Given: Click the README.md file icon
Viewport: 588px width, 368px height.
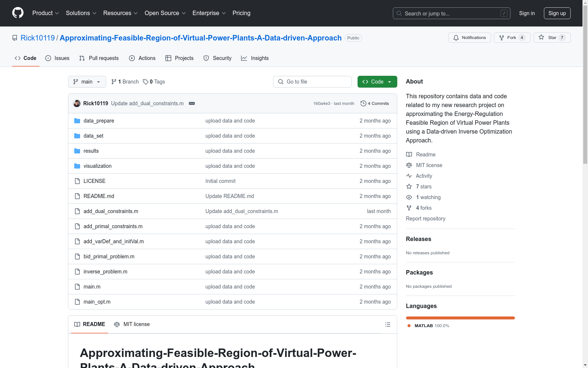Looking at the screenshot, I should pyautogui.click(x=77, y=196).
